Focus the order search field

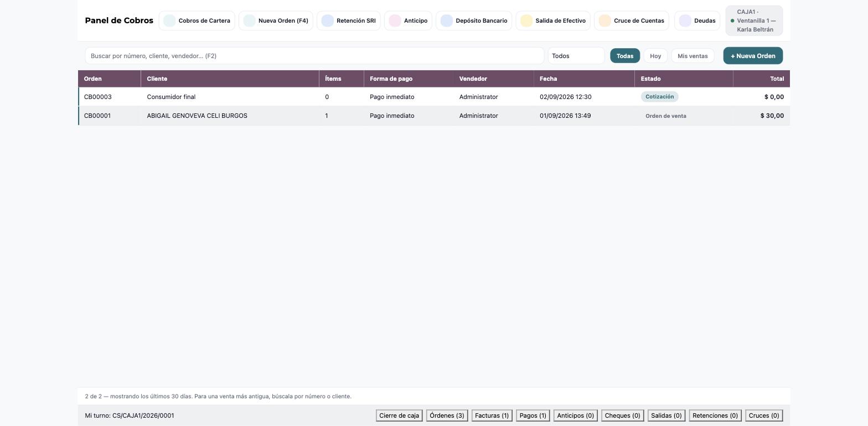(x=314, y=56)
